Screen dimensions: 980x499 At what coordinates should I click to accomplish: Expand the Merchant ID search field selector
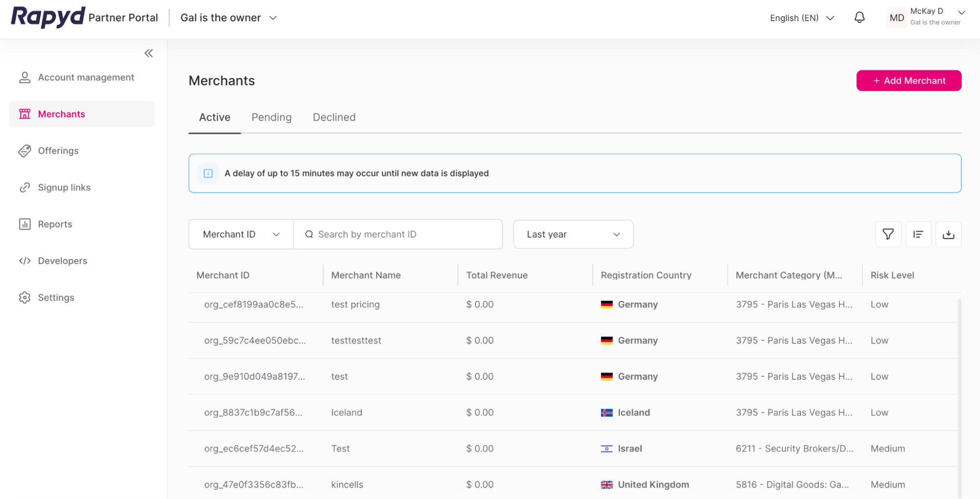click(240, 234)
